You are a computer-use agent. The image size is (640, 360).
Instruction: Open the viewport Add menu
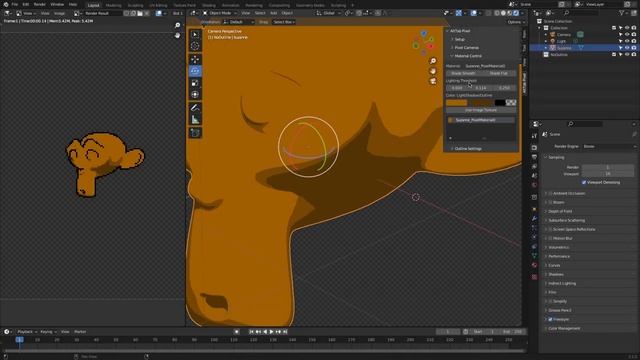(x=273, y=13)
